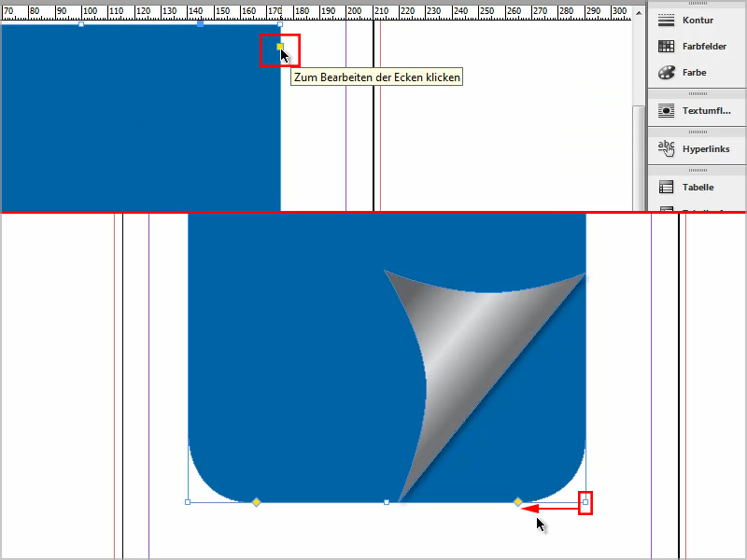Open the Kontur (Stroke) panel icon
The width and height of the screenshot is (747, 560).
pos(666,18)
